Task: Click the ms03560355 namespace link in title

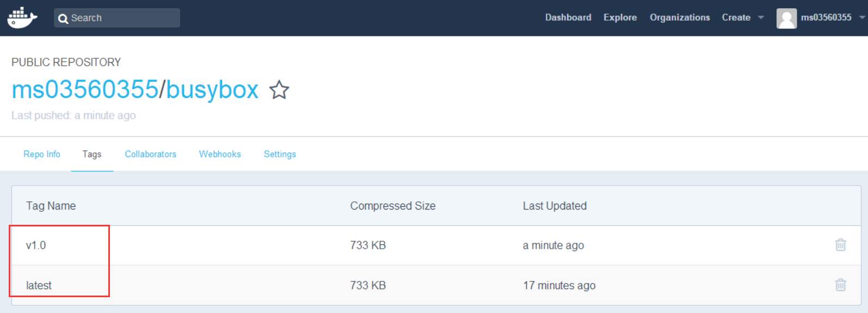Action: (x=85, y=89)
